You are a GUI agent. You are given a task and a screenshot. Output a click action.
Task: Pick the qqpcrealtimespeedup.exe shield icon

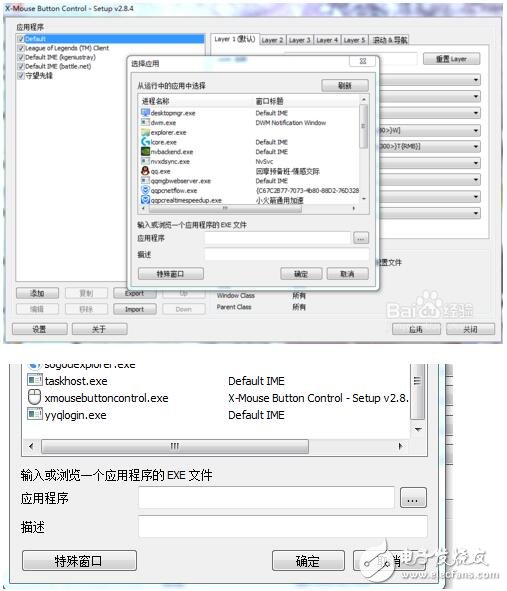click(145, 200)
